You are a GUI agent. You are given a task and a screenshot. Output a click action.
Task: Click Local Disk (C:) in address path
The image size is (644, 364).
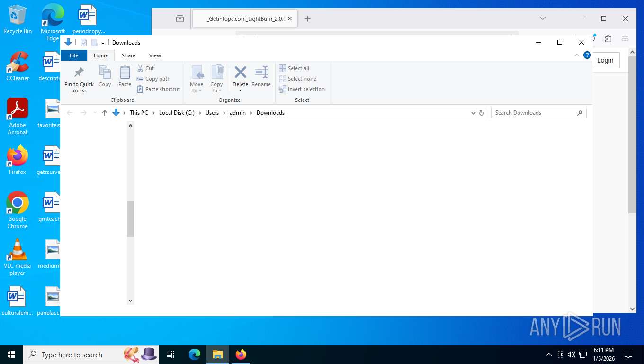click(x=177, y=113)
